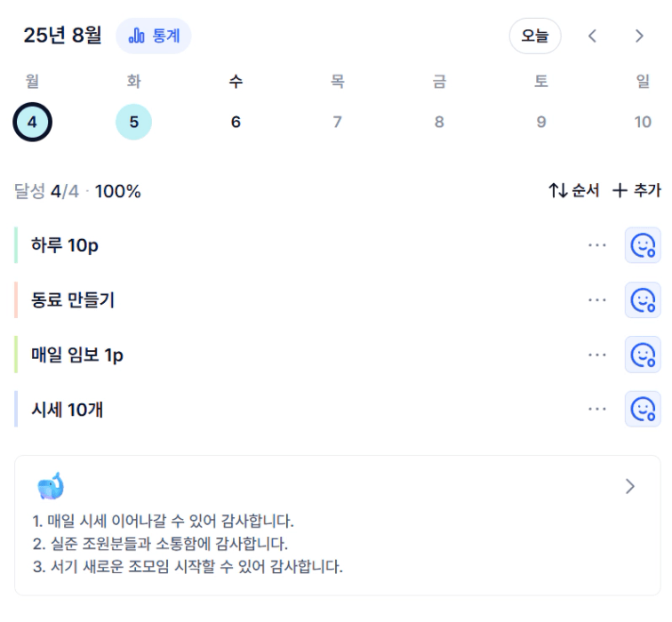Viewport: 672px width, 622px height.
Task: Open the three-dot menu for 시세 10개
Action: (597, 409)
